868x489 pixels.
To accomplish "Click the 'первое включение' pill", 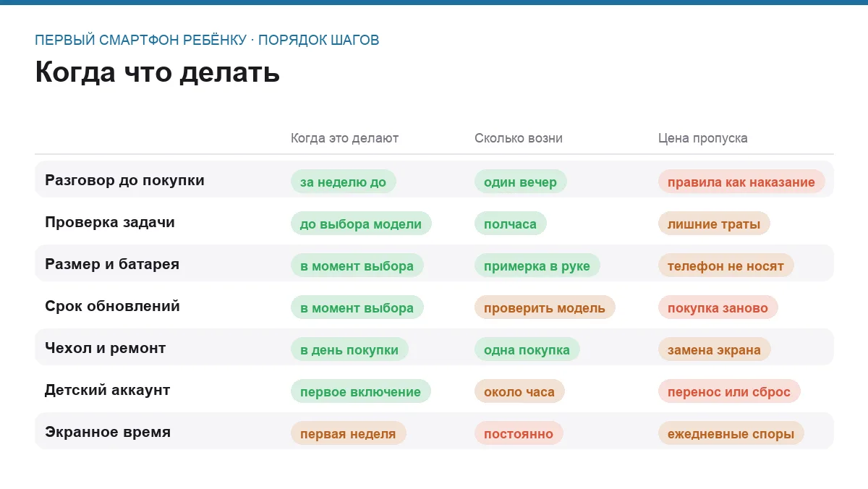I will click(361, 391).
